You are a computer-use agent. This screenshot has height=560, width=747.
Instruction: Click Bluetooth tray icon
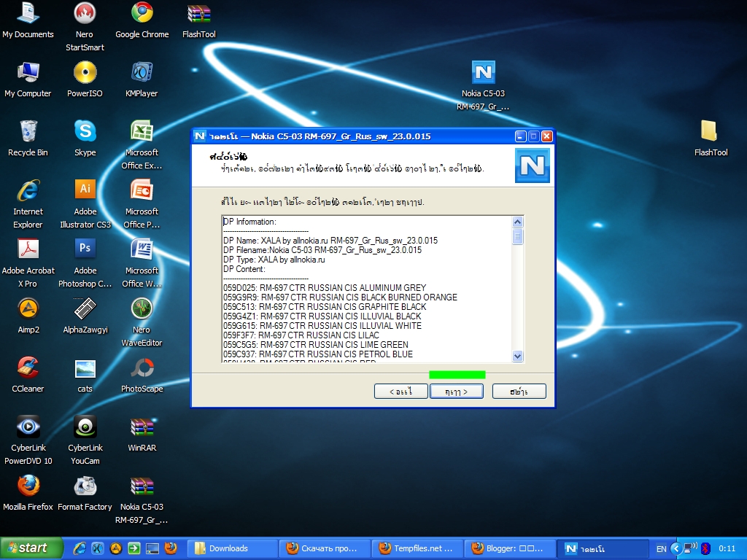705,548
